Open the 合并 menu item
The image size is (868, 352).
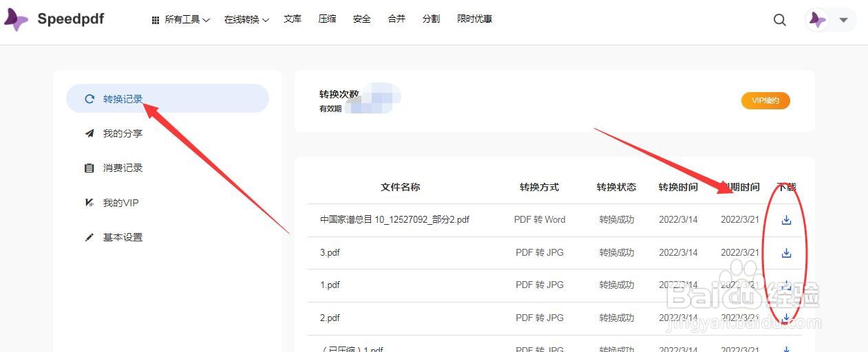(x=396, y=19)
